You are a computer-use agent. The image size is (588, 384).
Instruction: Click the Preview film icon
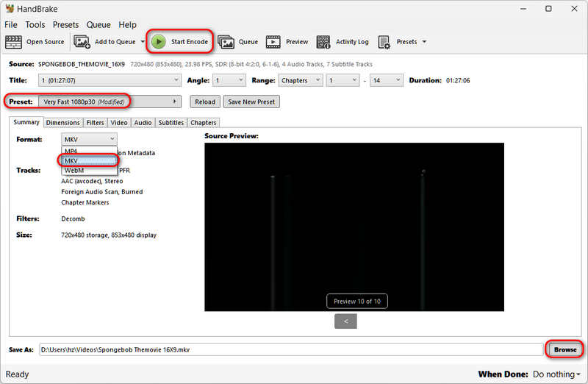(x=273, y=42)
